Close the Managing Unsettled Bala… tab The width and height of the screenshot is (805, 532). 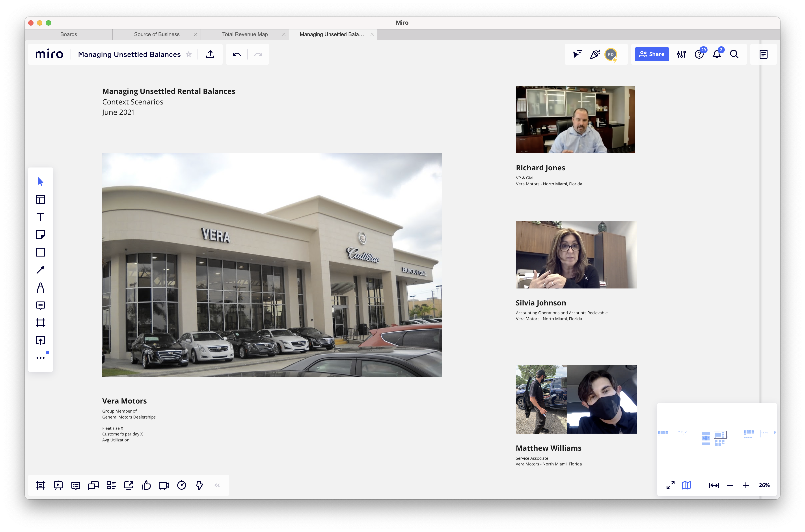tap(372, 34)
